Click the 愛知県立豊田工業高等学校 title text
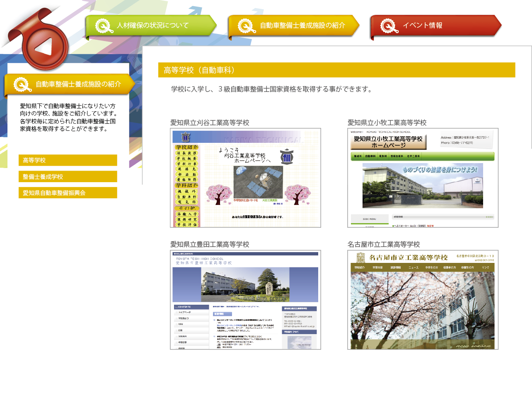The image size is (532, 414). 210,244
